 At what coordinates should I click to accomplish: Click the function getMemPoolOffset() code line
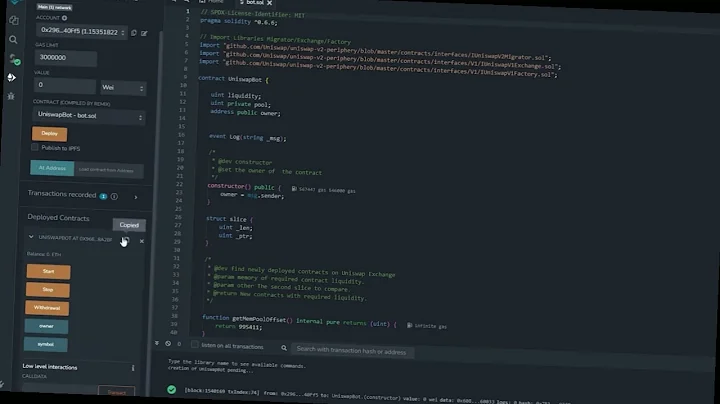pos(299,320)
